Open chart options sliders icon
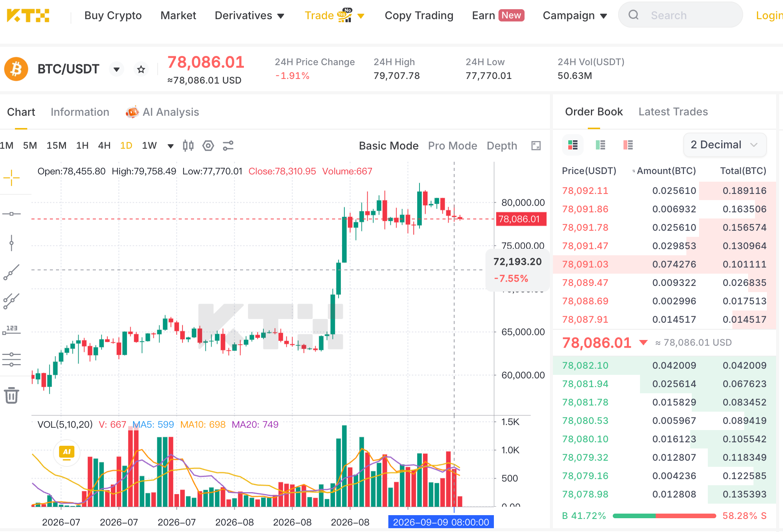This screenshot has height=532, width=783. tap(228, 146)
